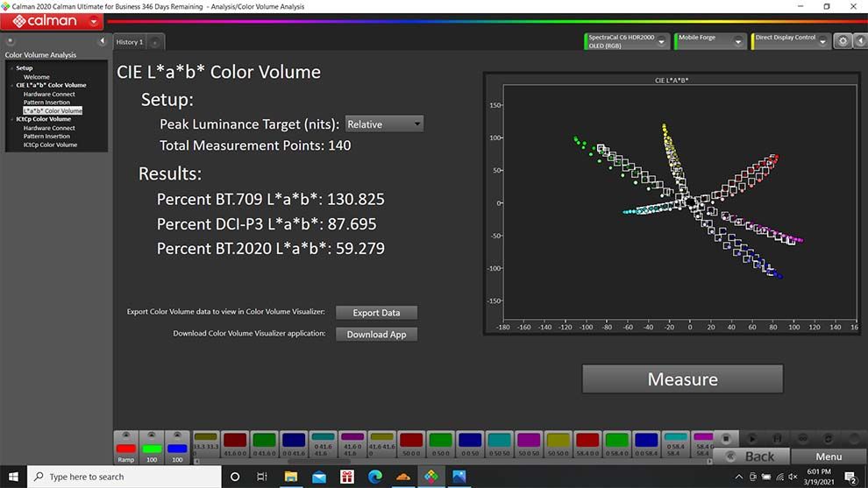Click the Export Data button
Image resolution: width=868 pixels, height=488 pixels.
click(x=376, y=313)
